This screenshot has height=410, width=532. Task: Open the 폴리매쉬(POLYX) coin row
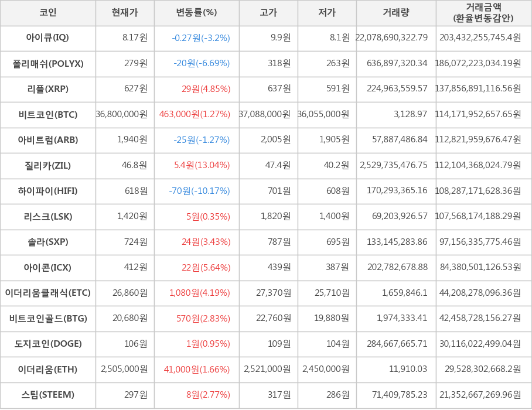(47, 63)
